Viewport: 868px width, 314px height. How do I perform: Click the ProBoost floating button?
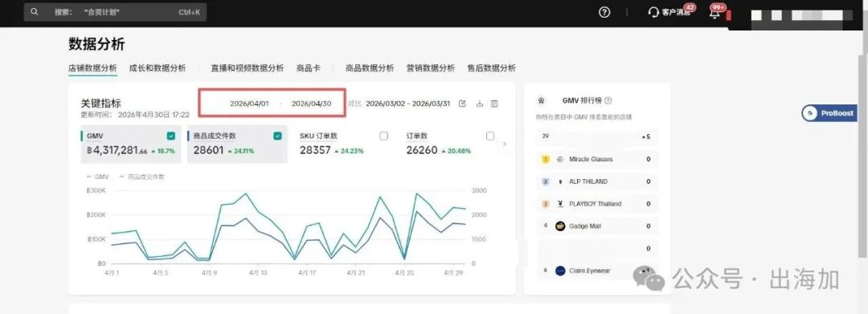pos(829,112)
